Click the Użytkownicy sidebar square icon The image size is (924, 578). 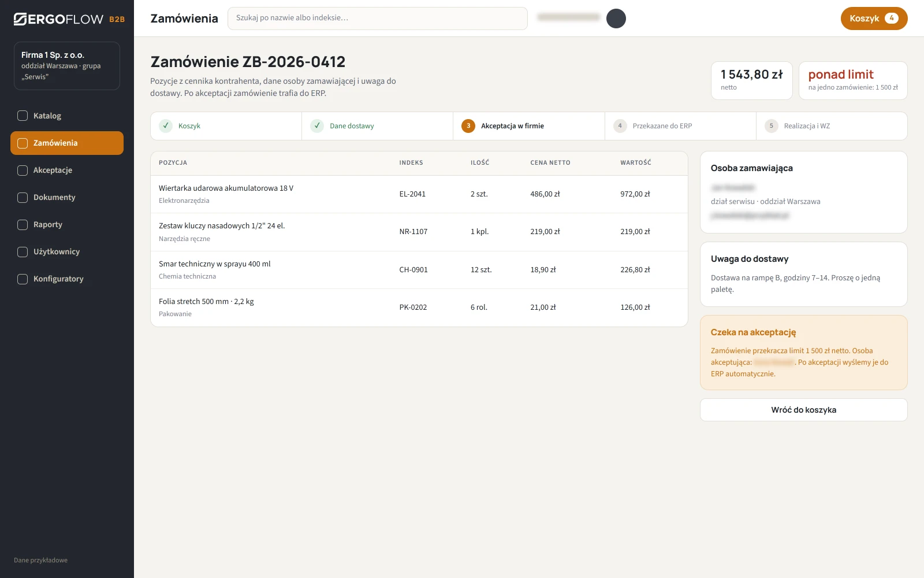(x=23, y=251)
